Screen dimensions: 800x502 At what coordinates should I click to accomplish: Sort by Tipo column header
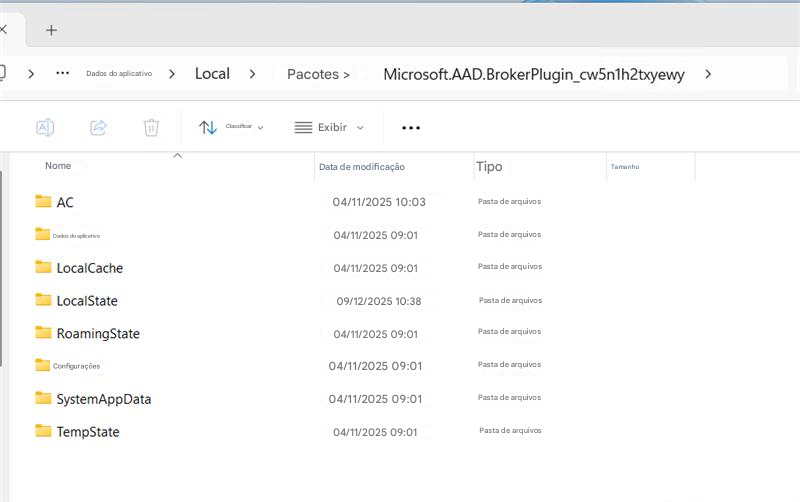click(489, 166)
